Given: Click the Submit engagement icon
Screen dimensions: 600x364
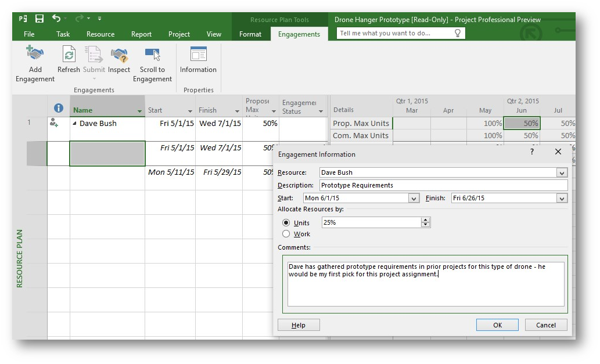Looking at the screenshot, I should tap(94, 54).
